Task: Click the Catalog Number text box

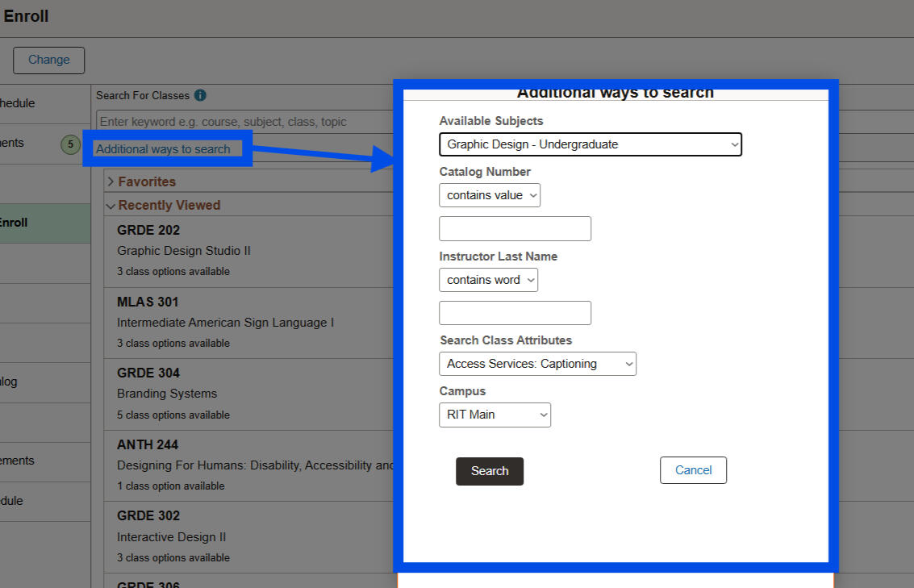Action: 515,228
